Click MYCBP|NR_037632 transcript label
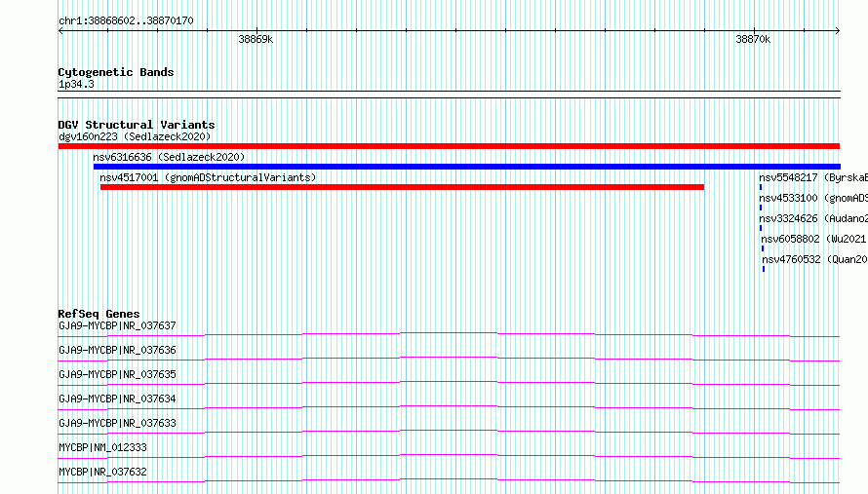 (103, 472)
